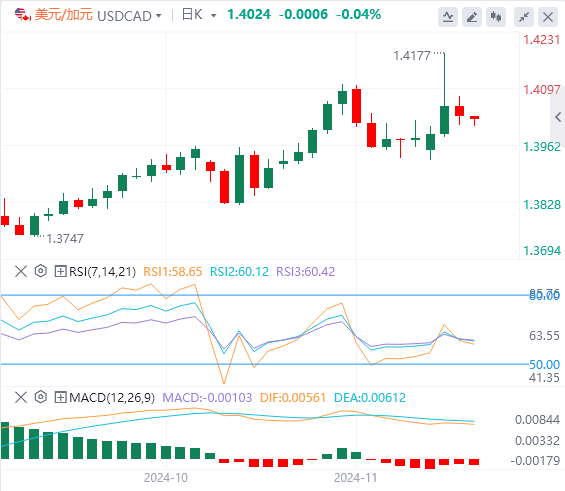
Task: Open the indicator line chart icon
Action: point(448,17)
